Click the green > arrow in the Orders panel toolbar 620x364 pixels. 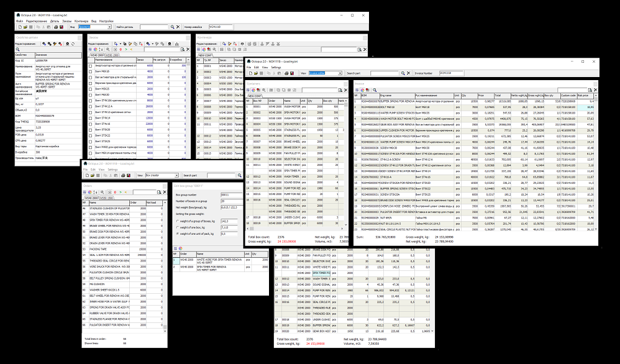pos(121,192)
